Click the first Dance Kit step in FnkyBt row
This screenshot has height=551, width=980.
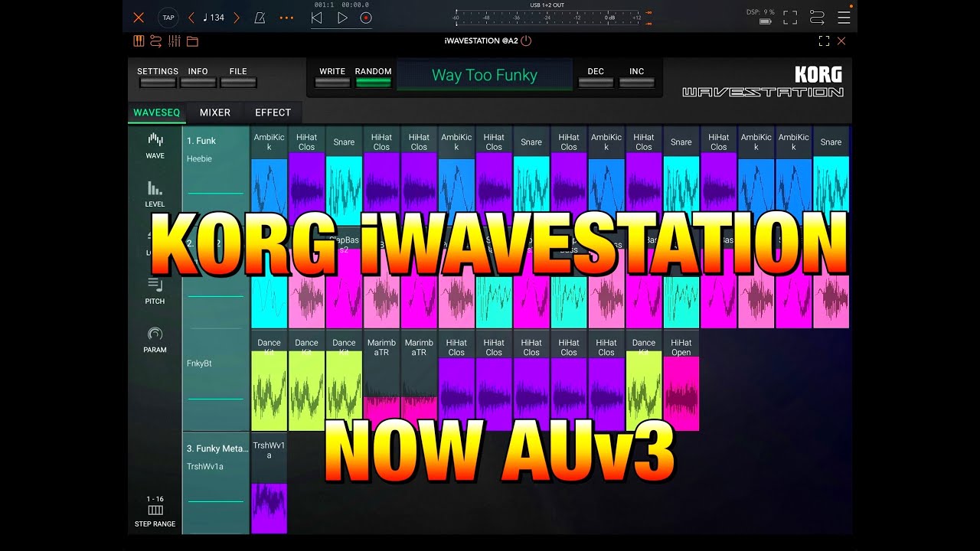pos(269,380)
